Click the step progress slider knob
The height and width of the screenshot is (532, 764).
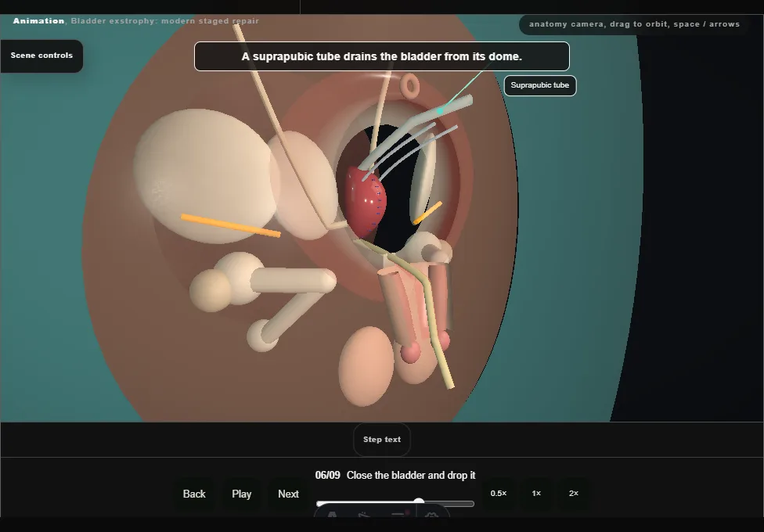419,502
